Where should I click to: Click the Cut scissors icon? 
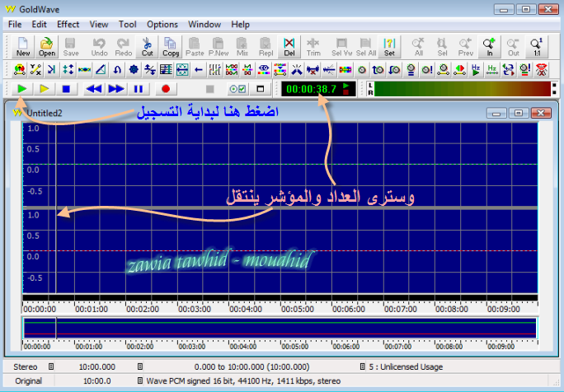coord(147,46)
